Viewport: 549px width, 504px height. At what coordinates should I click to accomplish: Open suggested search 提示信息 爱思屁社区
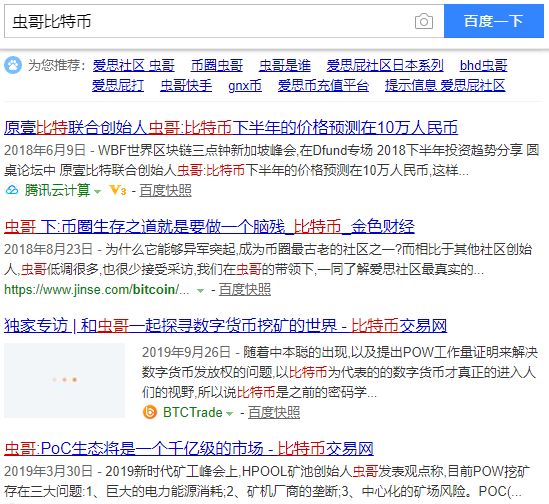coord(445,85)
